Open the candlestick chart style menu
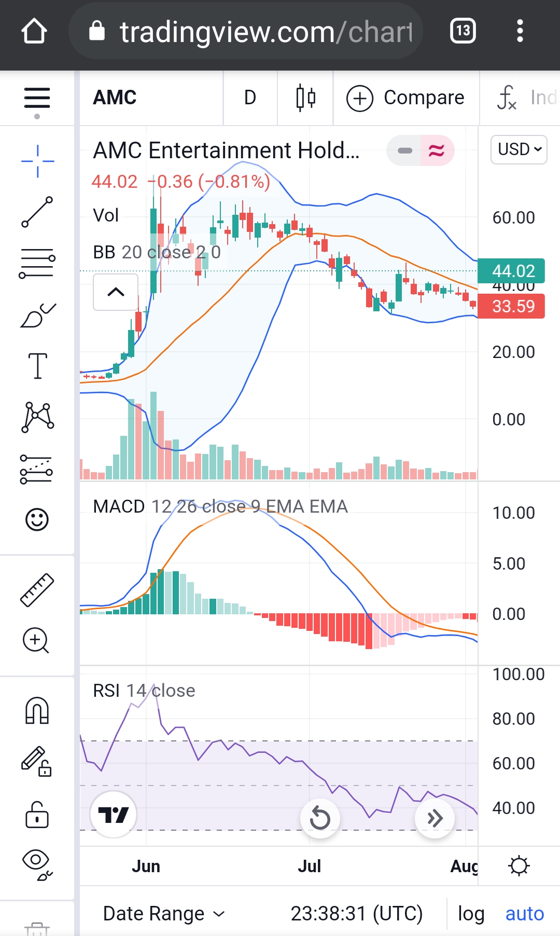Viewport: 560px width, 936px height. point(306,98)
